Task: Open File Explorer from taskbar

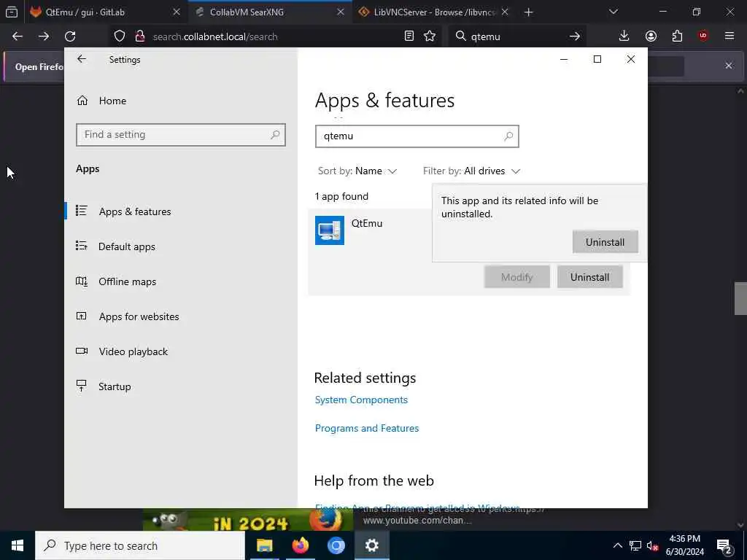Action: [264, 545]
